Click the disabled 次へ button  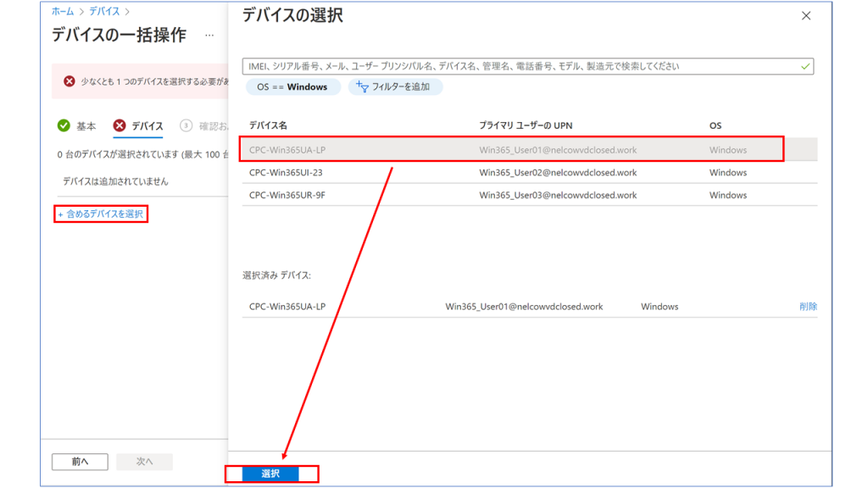click(x=144, y=462)
